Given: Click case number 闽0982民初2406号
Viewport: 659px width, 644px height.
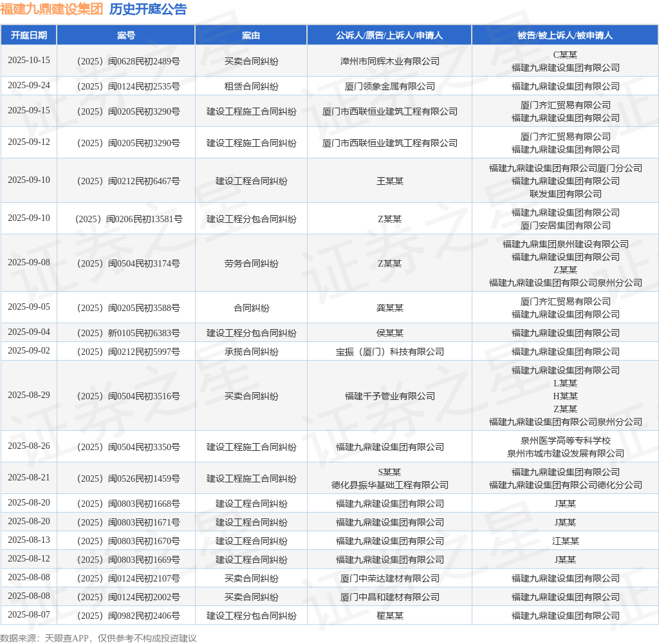Looking at the screenshot, I should [129, 616].
